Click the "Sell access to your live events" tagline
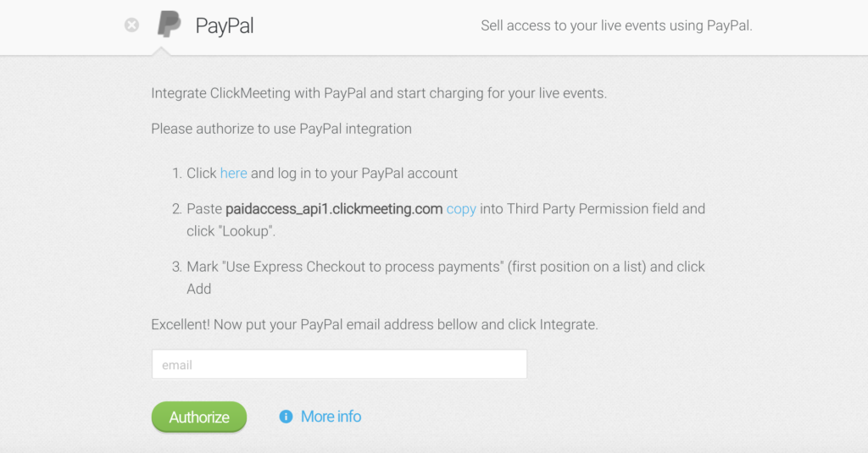The image size is (868, 453). pos(617,25)
